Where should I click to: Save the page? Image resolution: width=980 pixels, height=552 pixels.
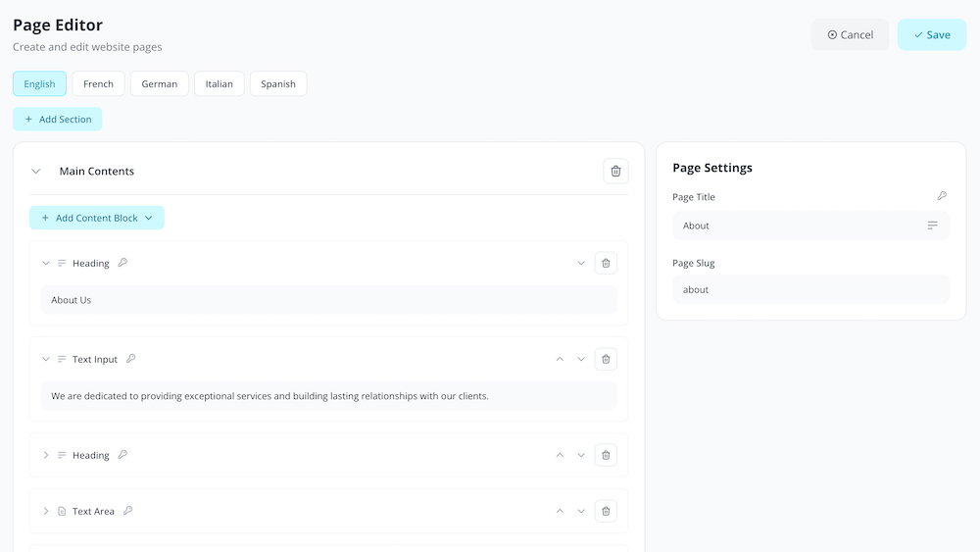[932, 34]
